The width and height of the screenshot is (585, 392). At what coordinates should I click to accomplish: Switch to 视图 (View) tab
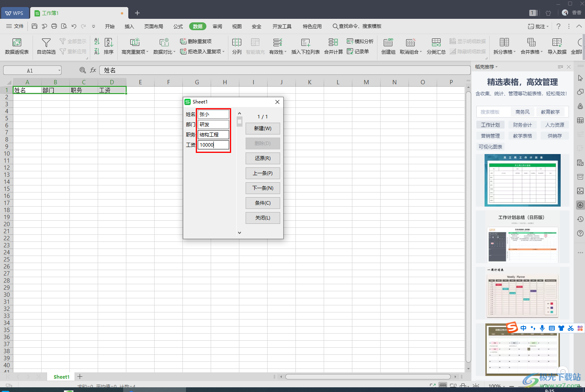pyautogui.click(x=237, y=26)
